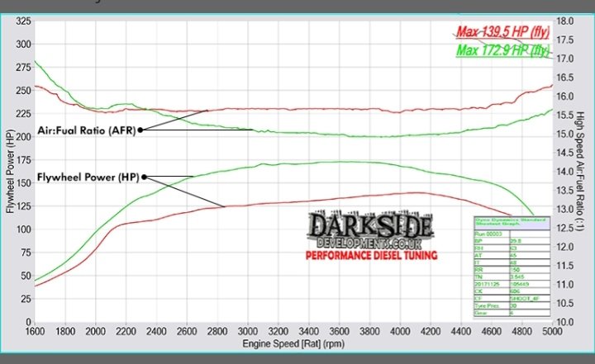Click the AFR annotation bullet dot

coord(140,130)
